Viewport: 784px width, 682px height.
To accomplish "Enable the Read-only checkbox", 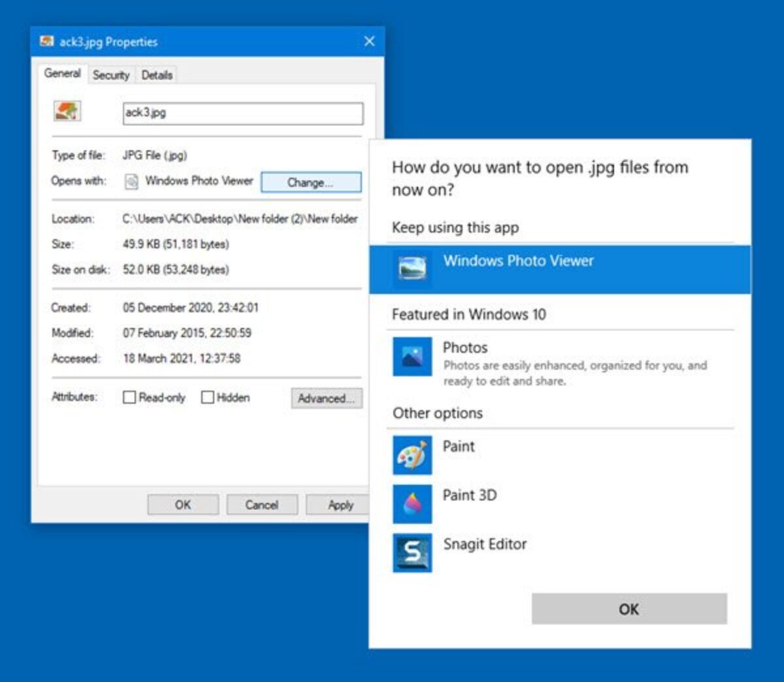I will pyautogui.click(x=129, y=397).
